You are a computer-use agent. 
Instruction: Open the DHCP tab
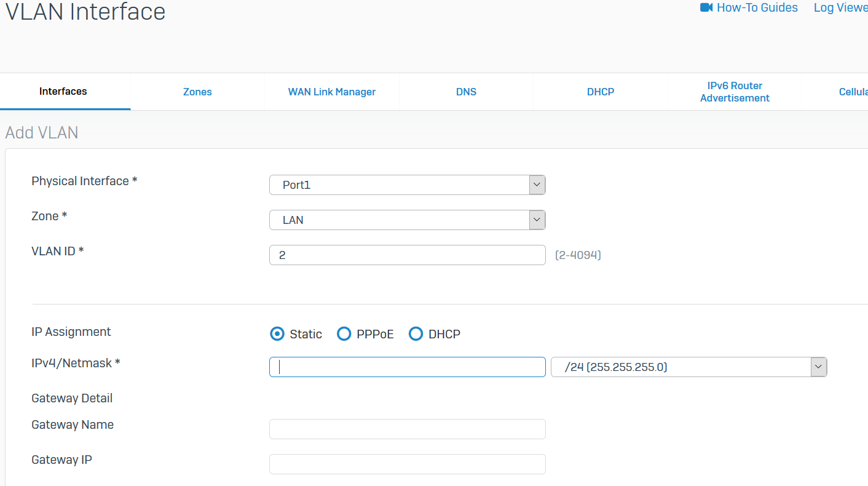pos(601,92)
